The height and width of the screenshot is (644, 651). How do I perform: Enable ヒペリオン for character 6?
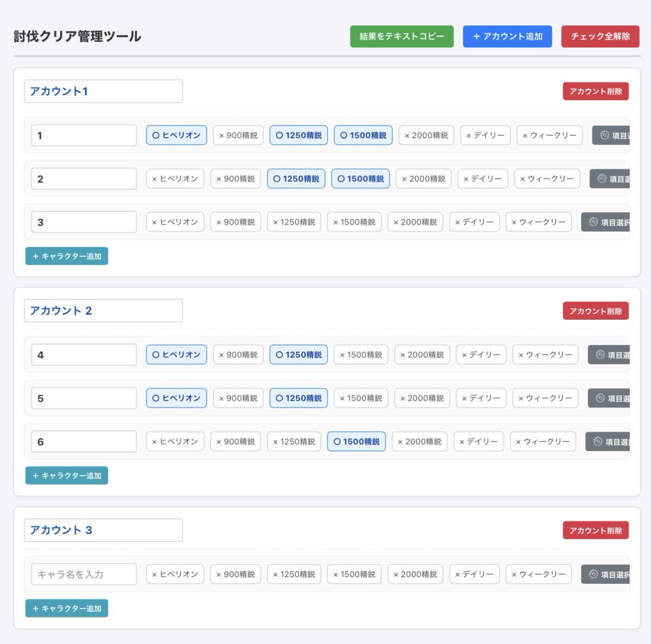pos(175,441)
